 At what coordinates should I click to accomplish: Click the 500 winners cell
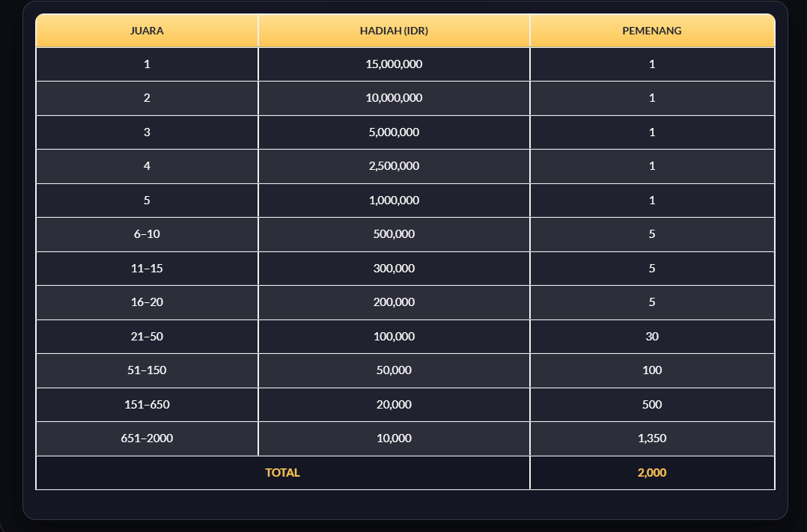click(x=652, y=405)
